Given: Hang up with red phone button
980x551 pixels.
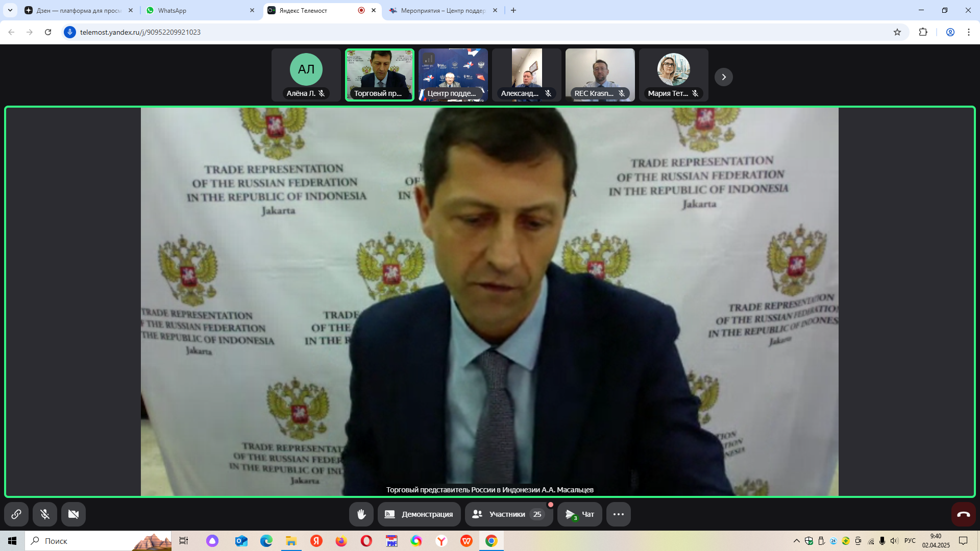Looking at the screenshot, I should point(964,514).
